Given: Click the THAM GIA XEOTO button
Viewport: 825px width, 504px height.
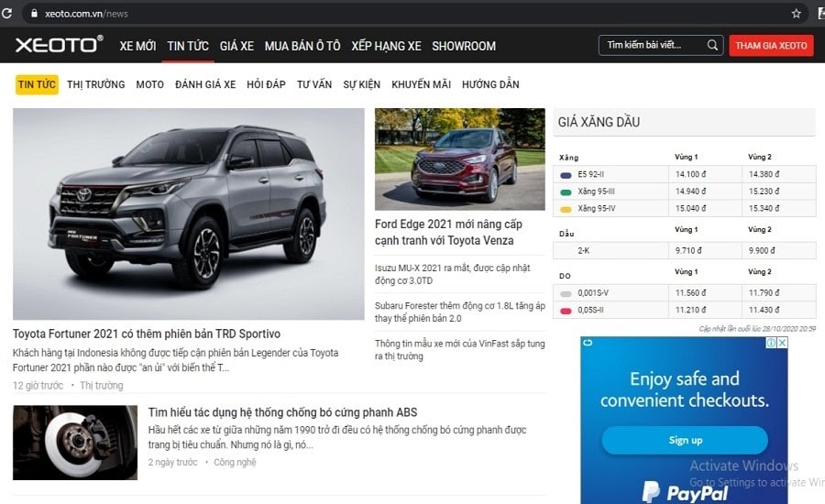Looking at the screenshot, I should (x=771, y=46).
